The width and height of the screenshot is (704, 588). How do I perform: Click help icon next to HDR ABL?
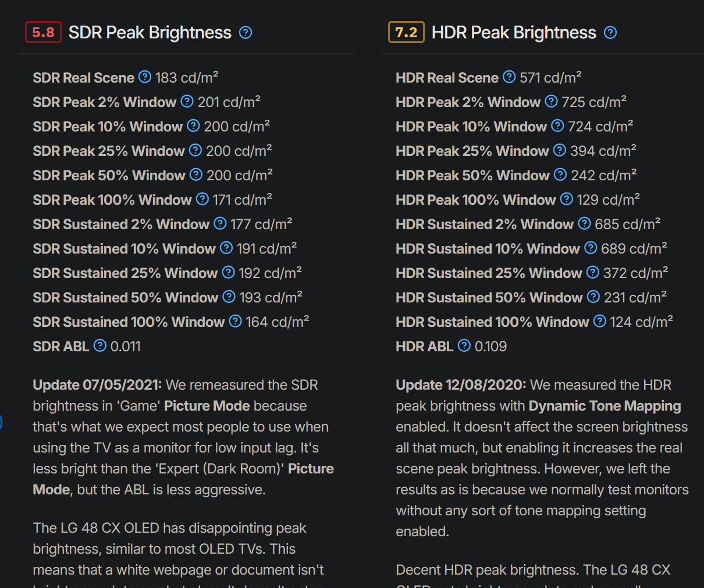pyautogui.click(x=464, y=345)
